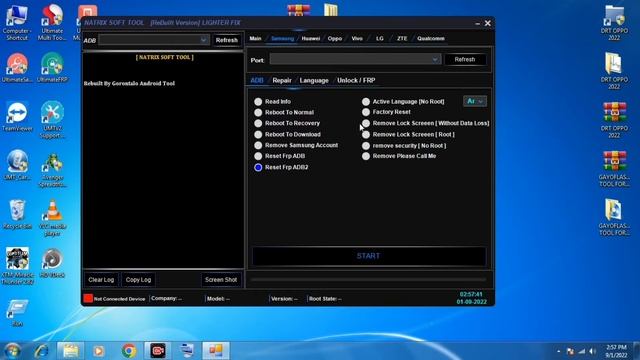Select Remove Samsung Account option

(296, 145)
